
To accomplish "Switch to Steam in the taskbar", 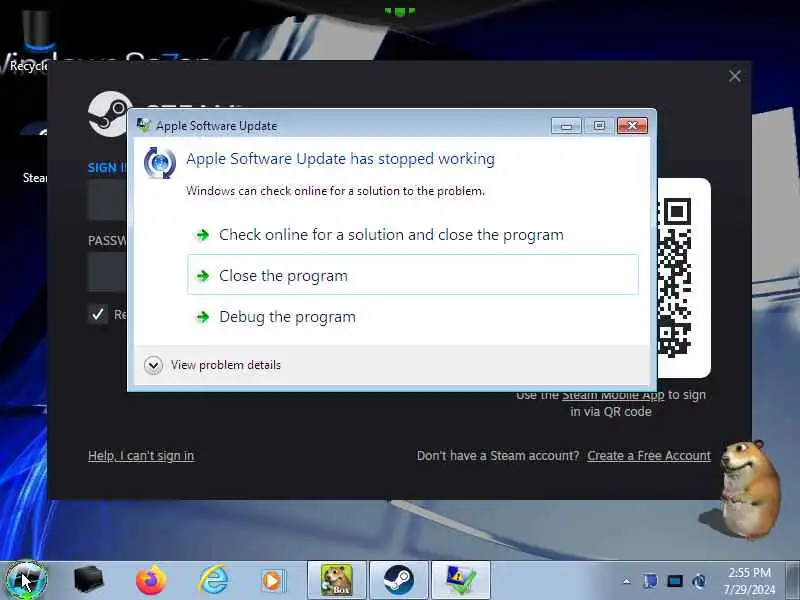I will coord(398,580).
